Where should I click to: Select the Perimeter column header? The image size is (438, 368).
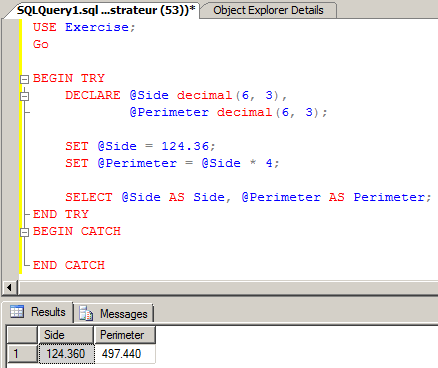pos(125,335)
